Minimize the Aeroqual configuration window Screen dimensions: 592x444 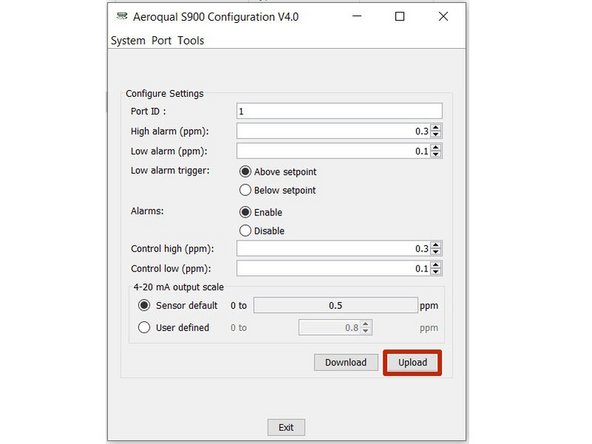click(357, 16)
